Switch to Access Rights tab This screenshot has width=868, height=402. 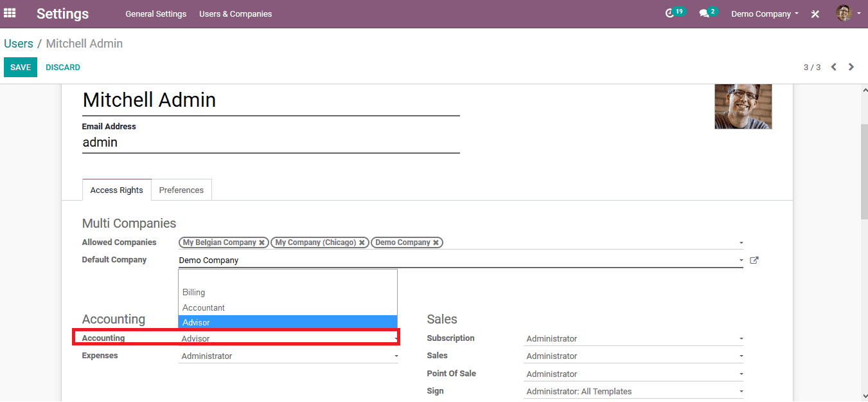[x=117, y=190]
